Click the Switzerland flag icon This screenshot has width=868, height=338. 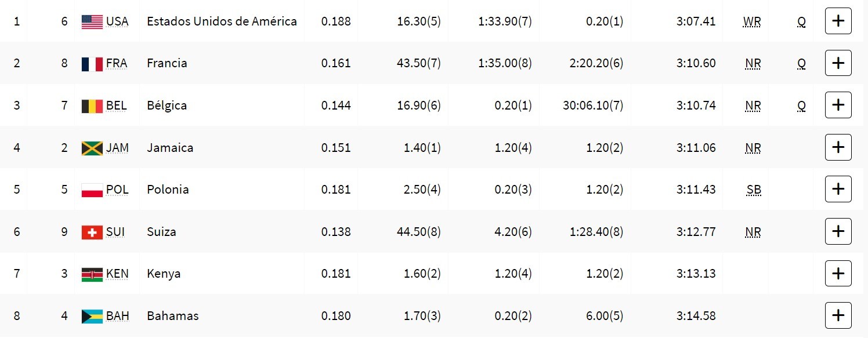coord(92,232)
